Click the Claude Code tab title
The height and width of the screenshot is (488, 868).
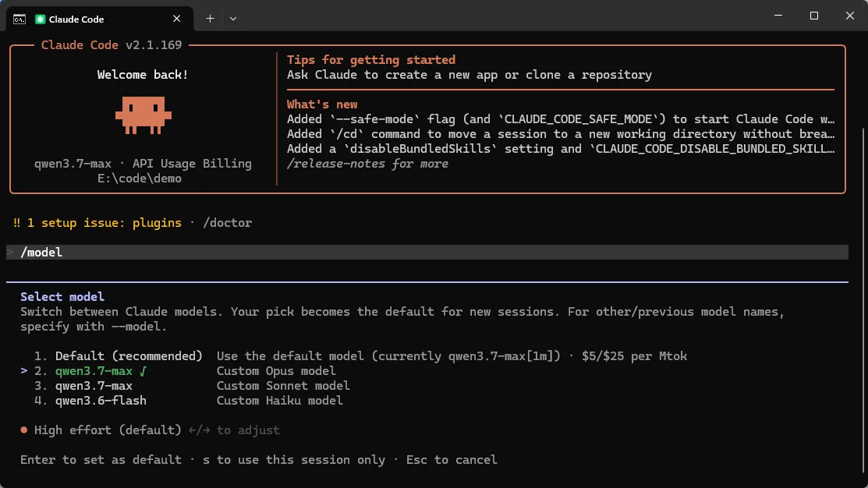click(x=76, y=19)
